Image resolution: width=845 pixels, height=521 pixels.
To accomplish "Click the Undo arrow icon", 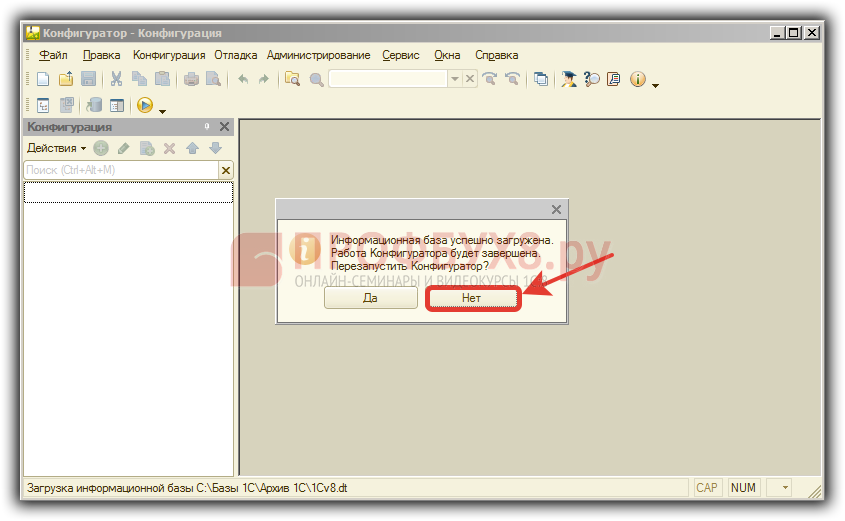I will [243, 80].
